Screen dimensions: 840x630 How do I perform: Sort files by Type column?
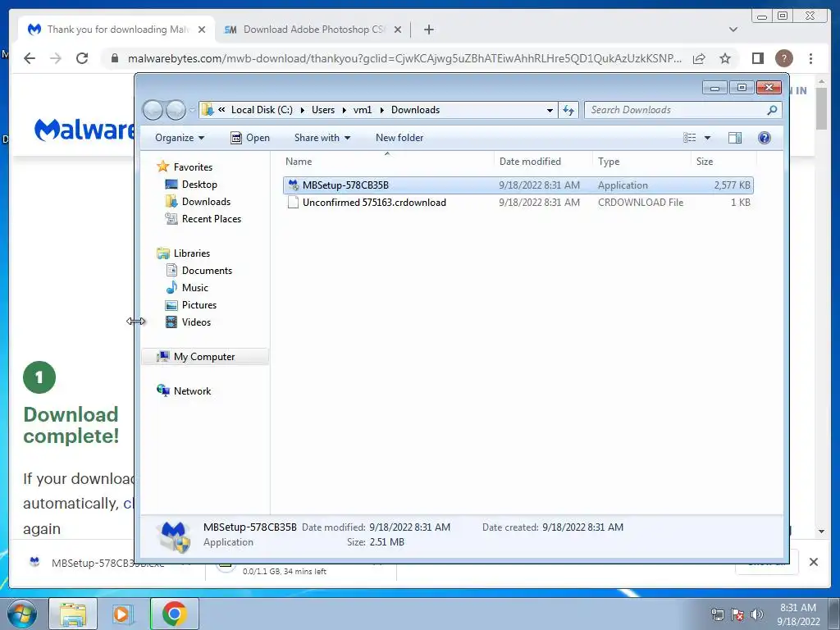[x=641, y=162]
